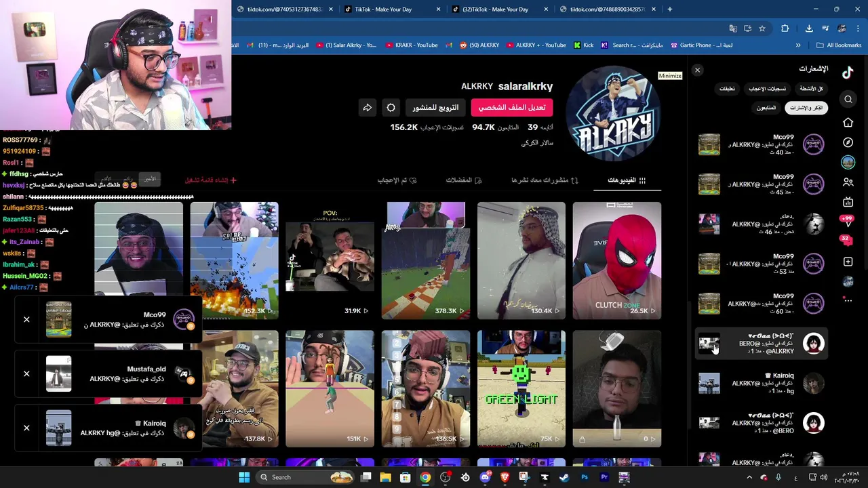Click taskbar Search box
The height and width of the screenshot is (488, 868).
[307, 477]
